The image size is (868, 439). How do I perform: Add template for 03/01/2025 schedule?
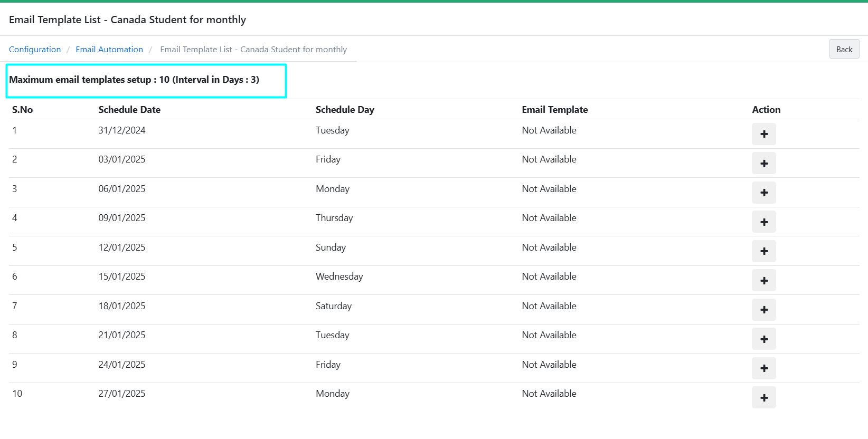point(763,164)
